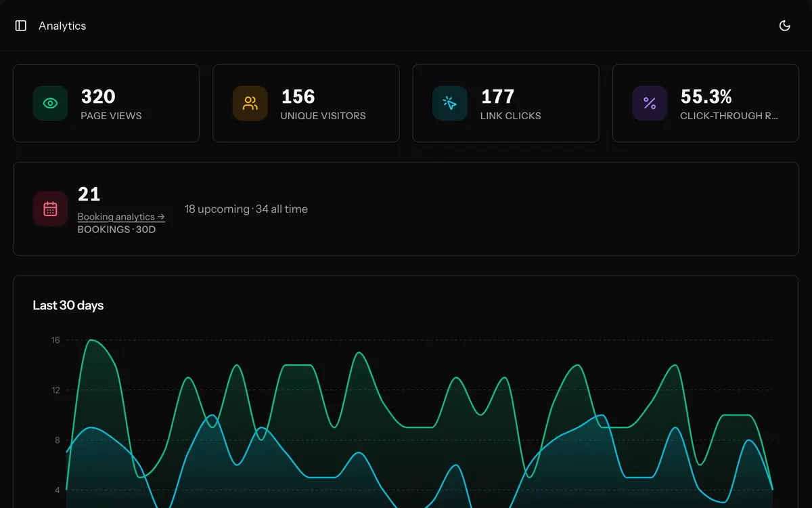Viewport: 812px width, 508px height.
Task: Click the 4 y-axis label
Action: (58, 490)
